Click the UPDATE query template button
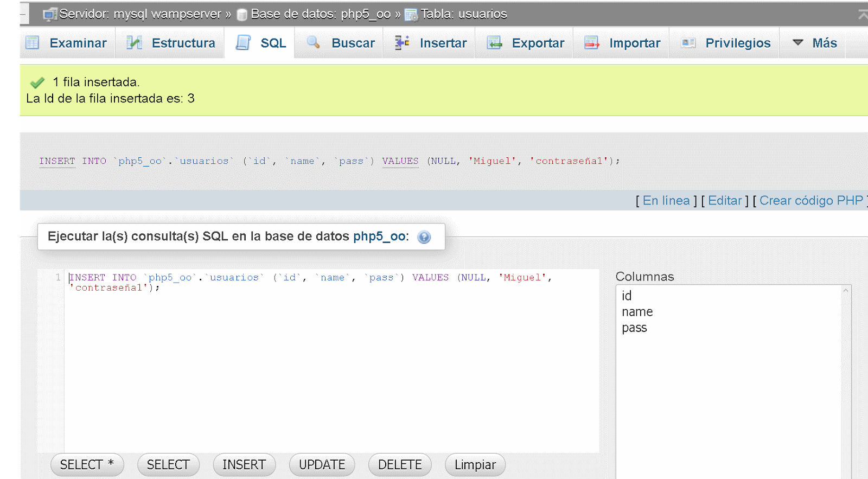868x479 pixels. click(x=322, y=465)
